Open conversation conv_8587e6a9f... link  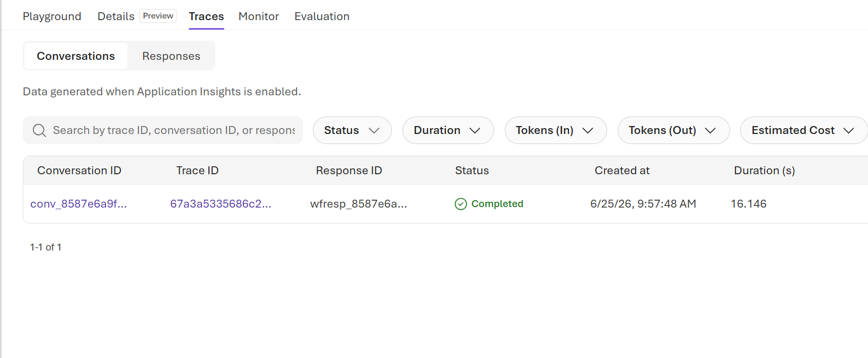(78, 204)
